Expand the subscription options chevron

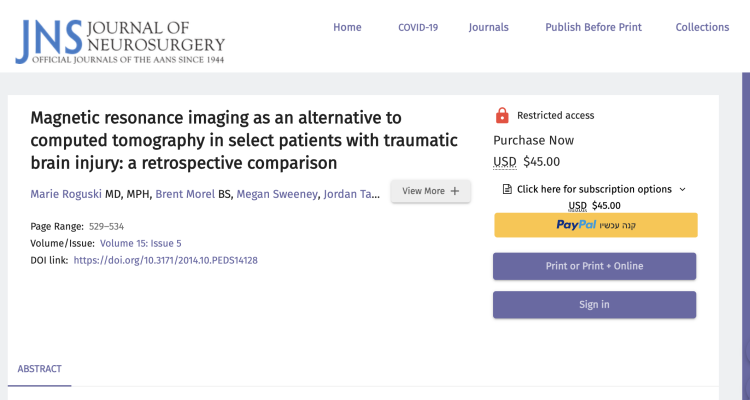tap(682, 189)
